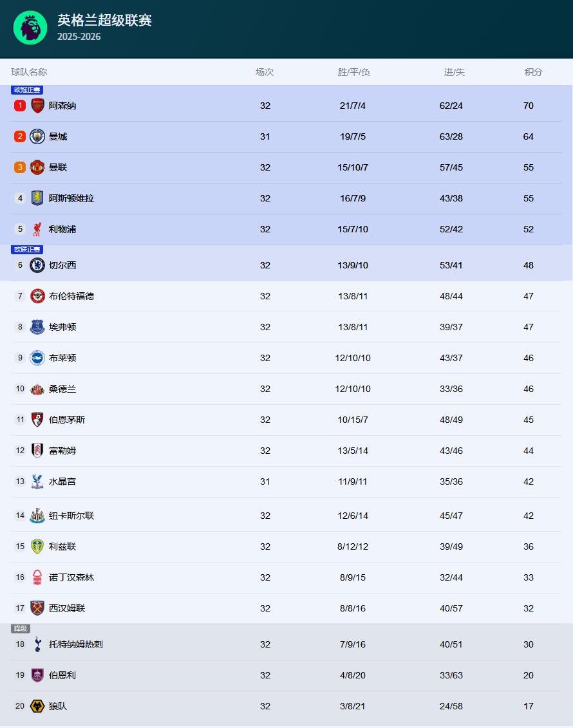Open the 布伦特福德 team link
Image resolution: width=573 pixels, height=728 pixels.
click(x=71, y=296)
